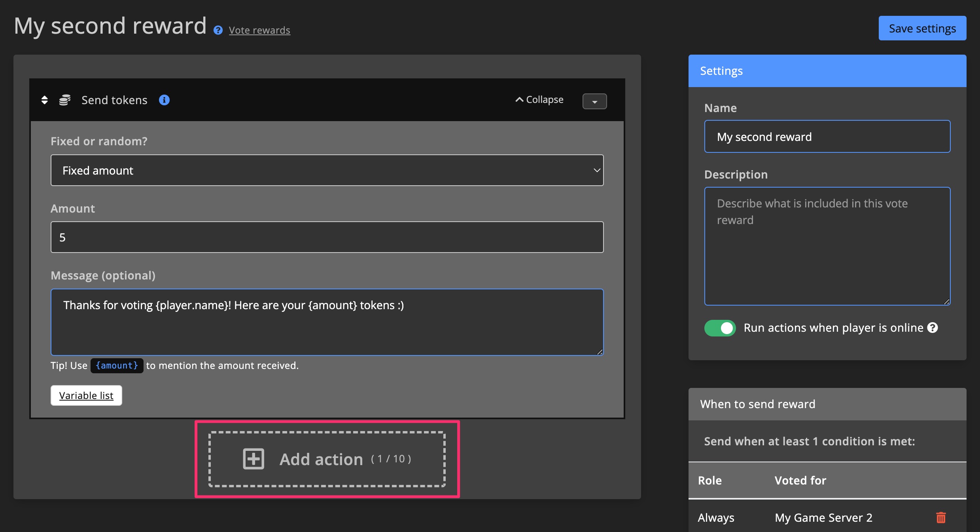Open the Vote rewards link
The height and width of the screenshot is (532, 980).
259,30
